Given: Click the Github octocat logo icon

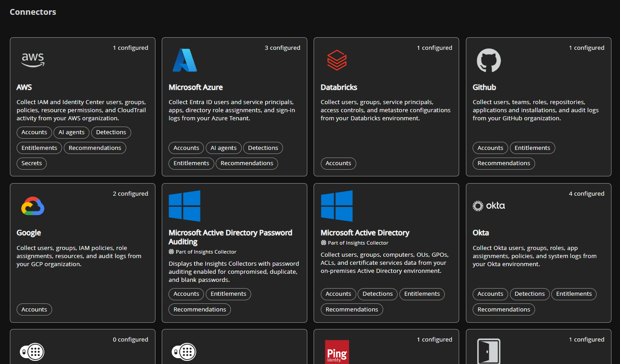Looking at the screenshot, I should [488, 61].
